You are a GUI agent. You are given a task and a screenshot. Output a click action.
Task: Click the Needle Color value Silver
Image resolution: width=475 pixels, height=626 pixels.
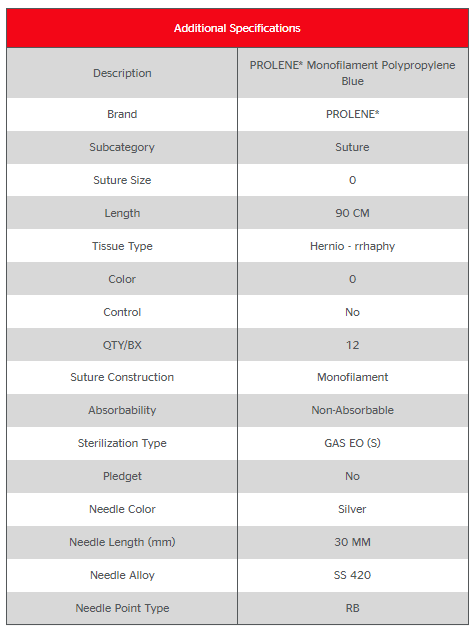click(352, 509)
